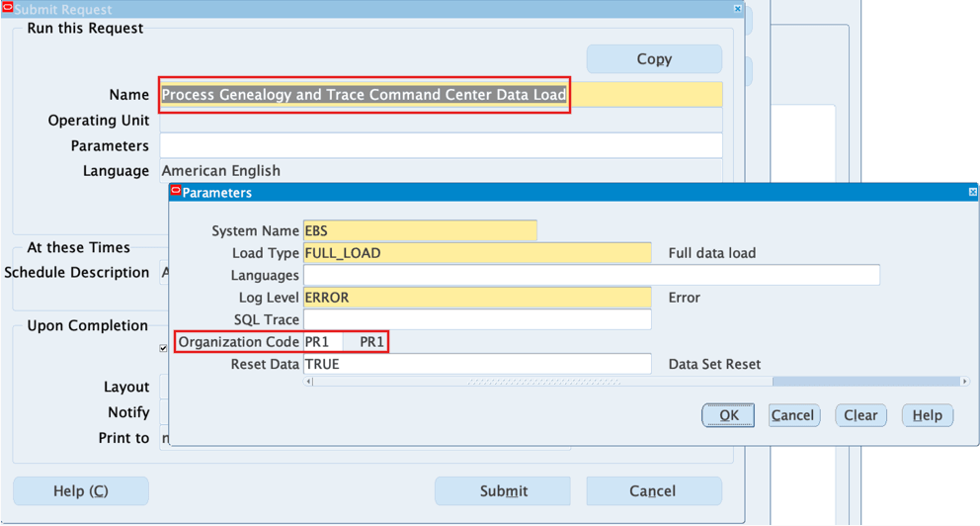The width and height of the screenshot is (980, 526).
Task: Click the Oracle icon in Parameters title bar
Action: pyautogui.click(x=176, y=191)
